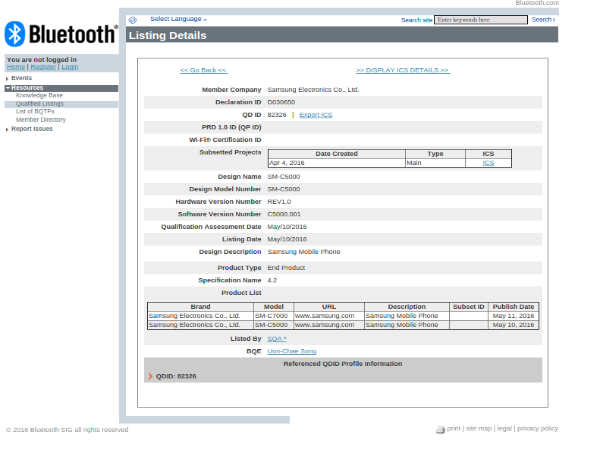The image size is (600, 450).
Task: Open the ICS link in Subsetted Projects
Action: (x=488, y=162)
